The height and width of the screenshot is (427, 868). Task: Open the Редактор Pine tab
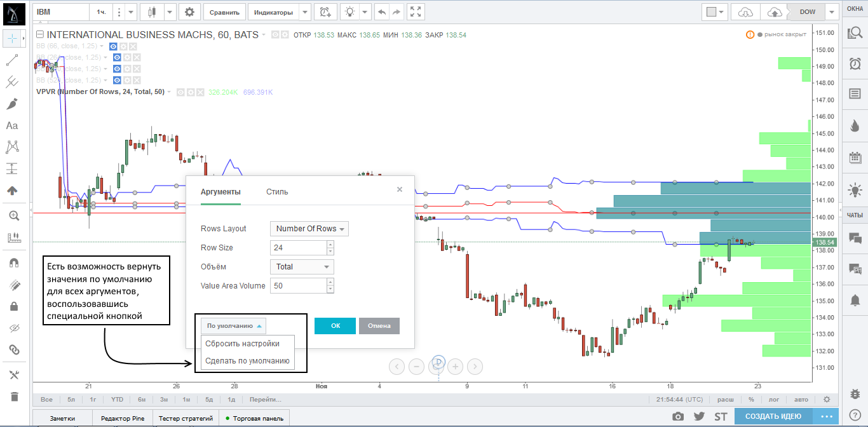[122, 418]
